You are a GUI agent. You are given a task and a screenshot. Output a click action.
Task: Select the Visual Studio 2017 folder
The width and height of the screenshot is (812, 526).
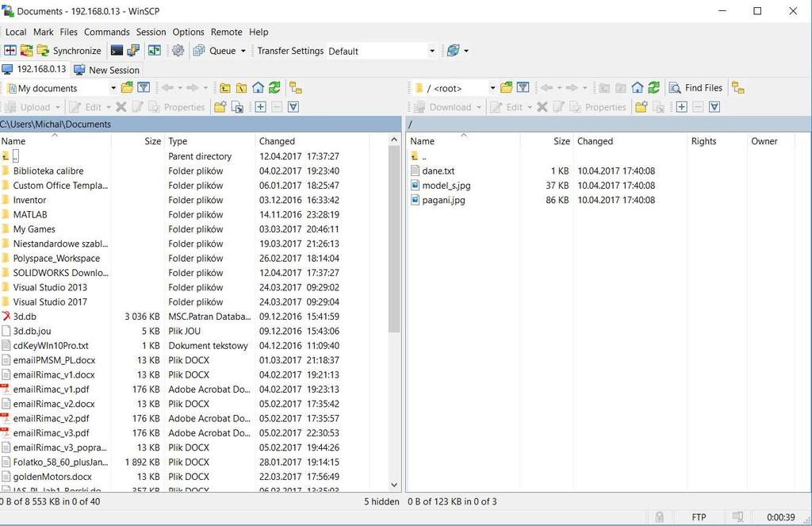pyautogui.click(x=50, y=301)
